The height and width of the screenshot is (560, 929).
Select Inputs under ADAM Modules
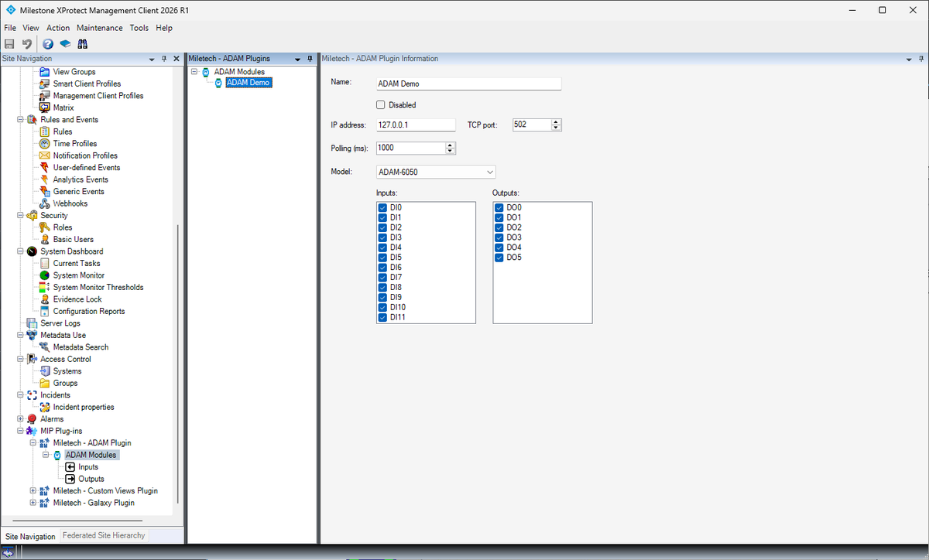(88, 467)
